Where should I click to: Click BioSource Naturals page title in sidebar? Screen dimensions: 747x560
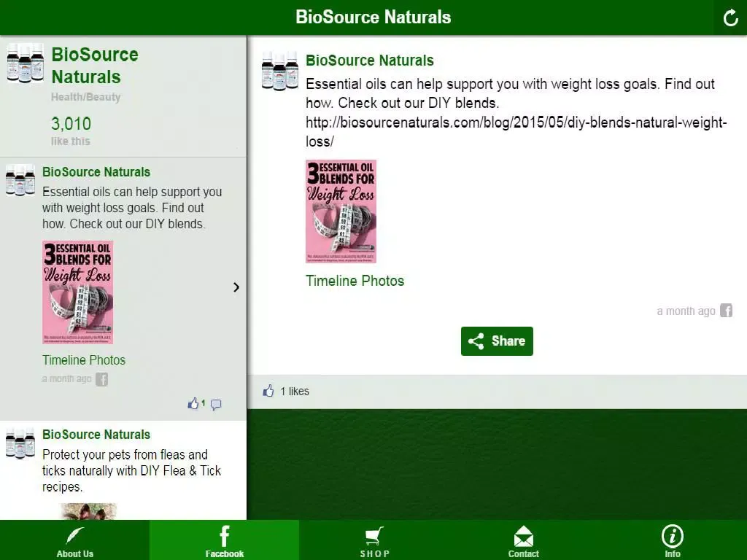pyautogui.click(x=95, y=66)
